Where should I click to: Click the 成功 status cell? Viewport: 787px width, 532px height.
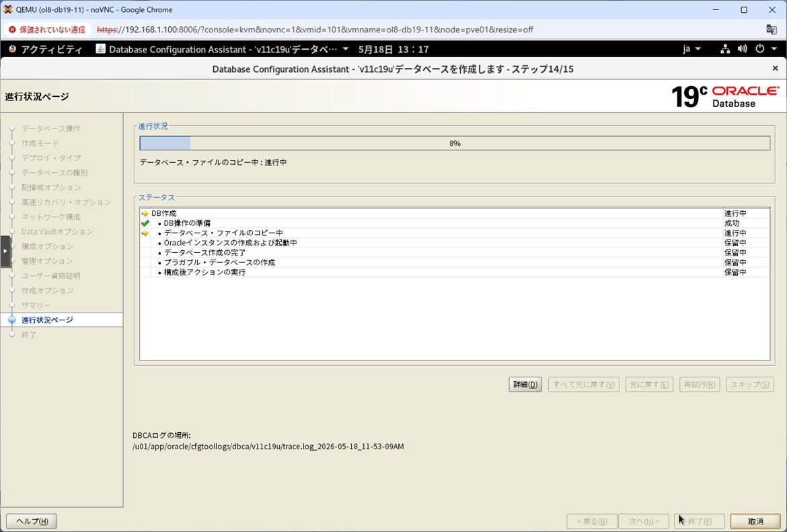pyautogui.click(x=746, y=223)
